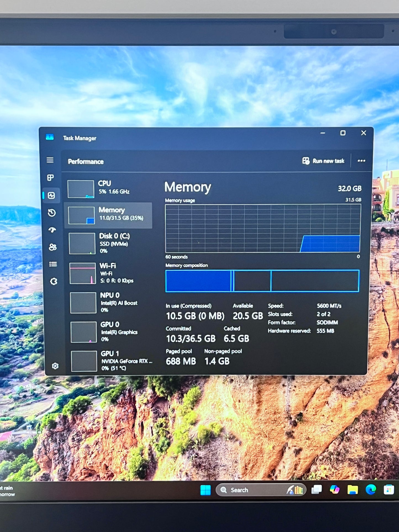Select the Performance page icon in sidebar
Screen dimensions: 399x532
51,195
